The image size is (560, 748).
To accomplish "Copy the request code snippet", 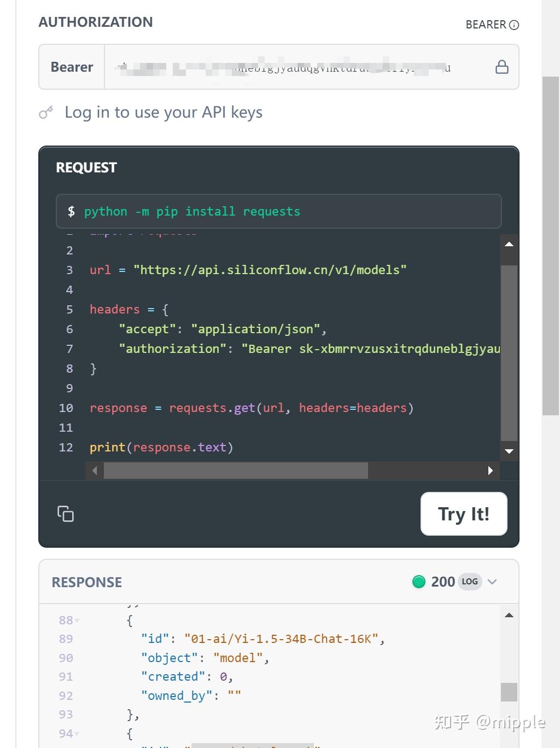I will (x=65, y=514).
